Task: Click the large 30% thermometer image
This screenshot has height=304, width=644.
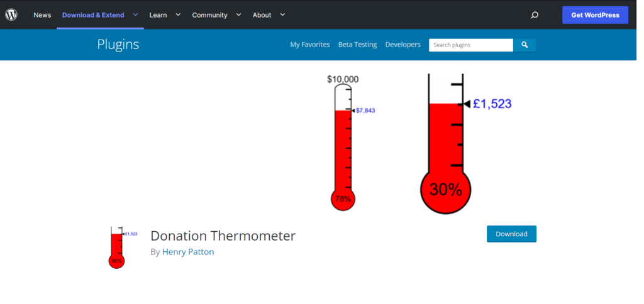Action: pos(466,144)
